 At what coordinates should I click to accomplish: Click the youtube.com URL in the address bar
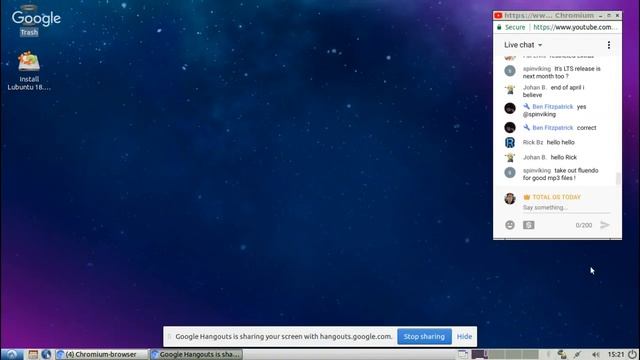click(575, 27)
